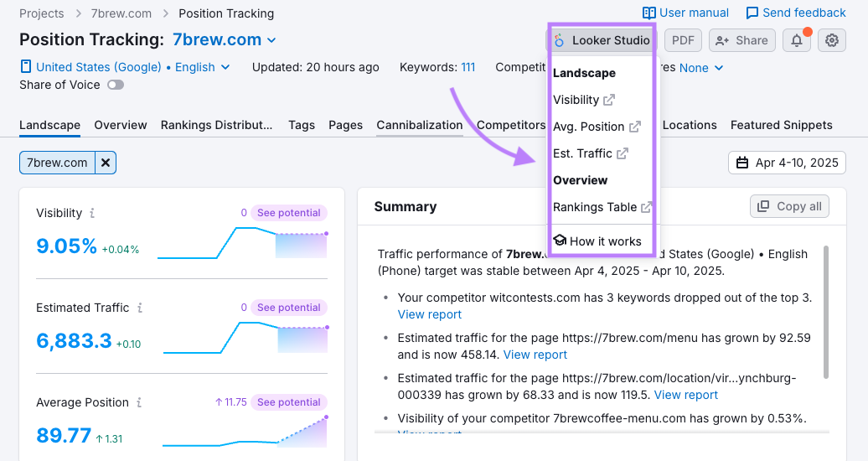
Task: Click the notifications bell icon
Action: tap(797, 40)
